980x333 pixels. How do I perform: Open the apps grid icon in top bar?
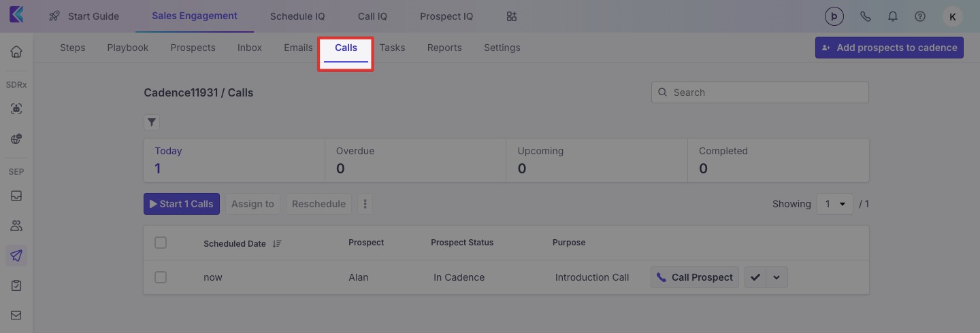click(x=512, y=16)
